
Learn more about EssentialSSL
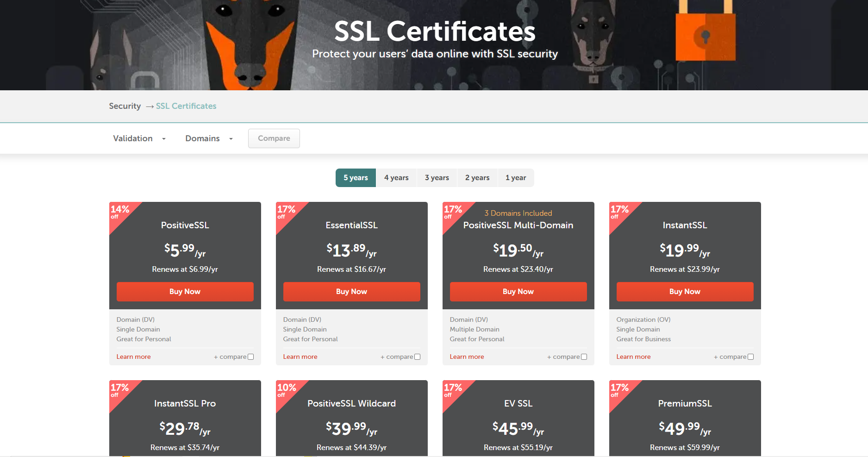point(300,357)
